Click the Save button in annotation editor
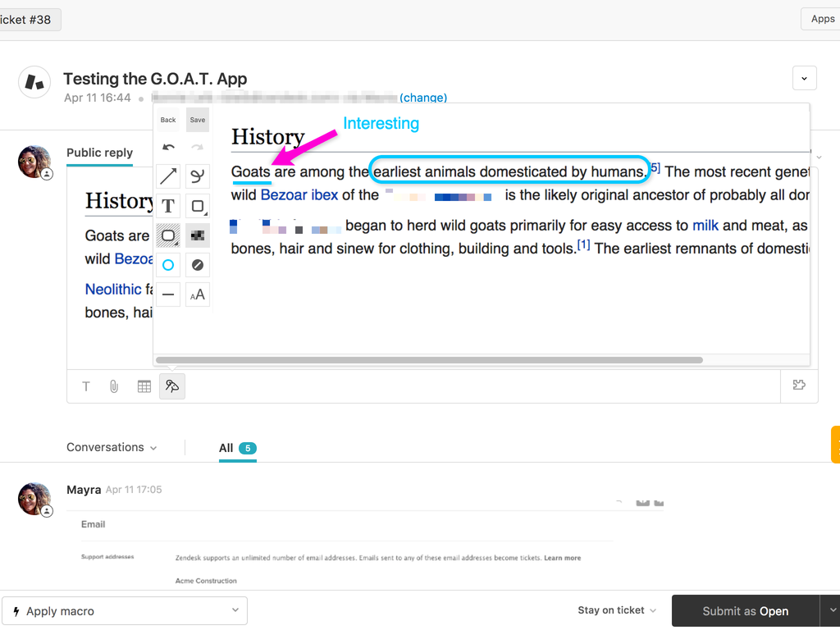Viewport: 840px width, 630px height. [197, 120]
